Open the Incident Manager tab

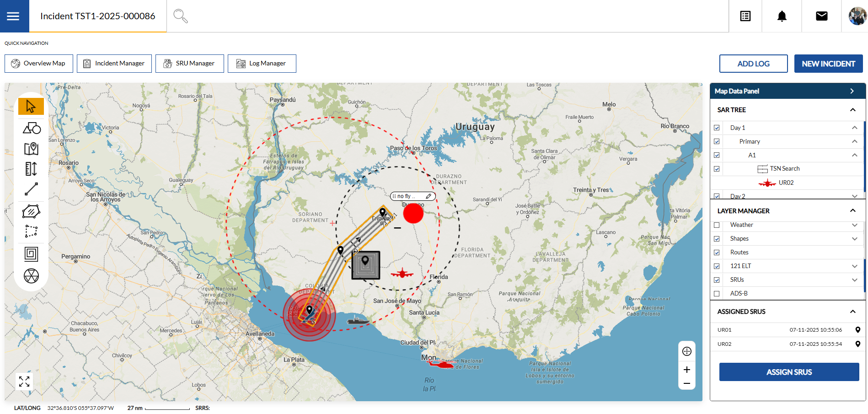pos(114,64)
